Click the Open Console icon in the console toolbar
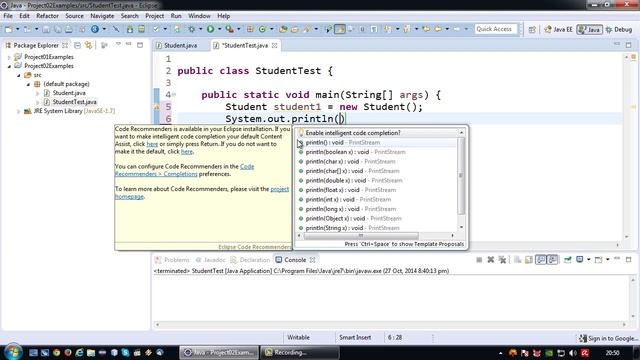 (x=598, y=260)
